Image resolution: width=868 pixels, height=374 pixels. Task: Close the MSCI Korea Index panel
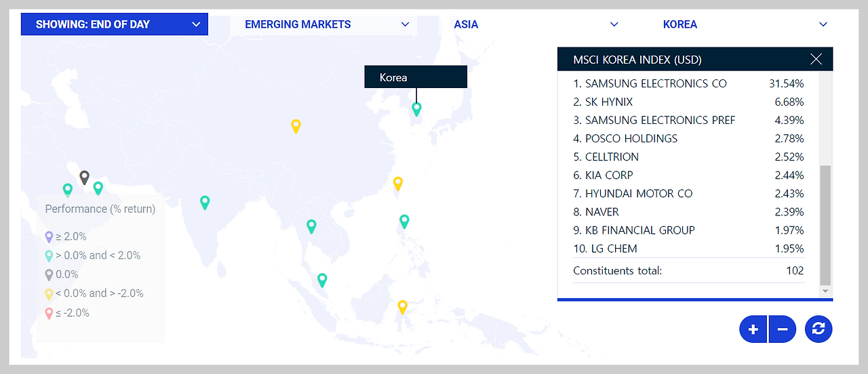pyautogui.click(x=816, y=60)
